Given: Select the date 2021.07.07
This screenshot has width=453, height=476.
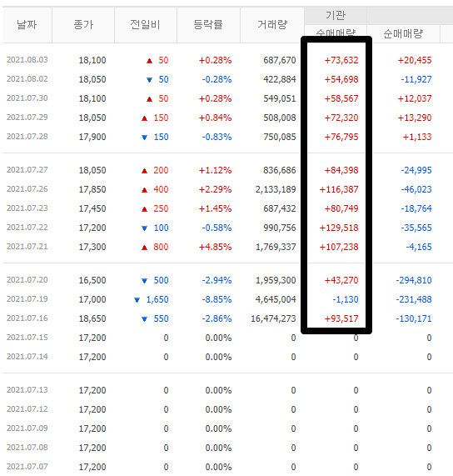Looking at the screenshot, I should pyautogui.click(x=27, y=466).
